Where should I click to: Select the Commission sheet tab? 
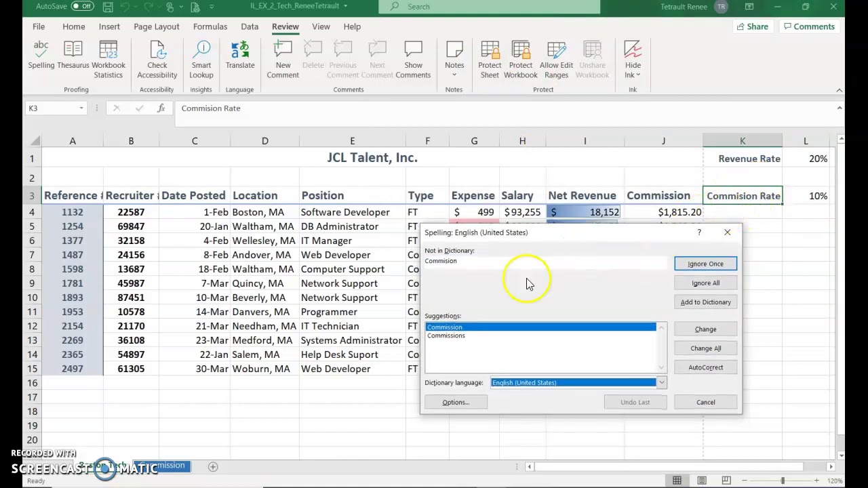pyautogui.click(x=163, y=466)
